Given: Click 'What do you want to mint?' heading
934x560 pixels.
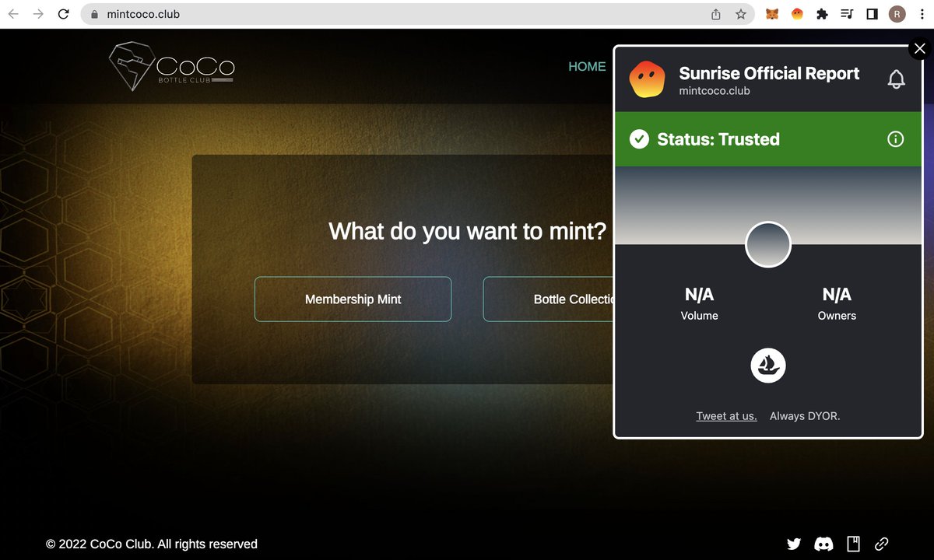Looking at the screenshot, I should coord(467,231).
